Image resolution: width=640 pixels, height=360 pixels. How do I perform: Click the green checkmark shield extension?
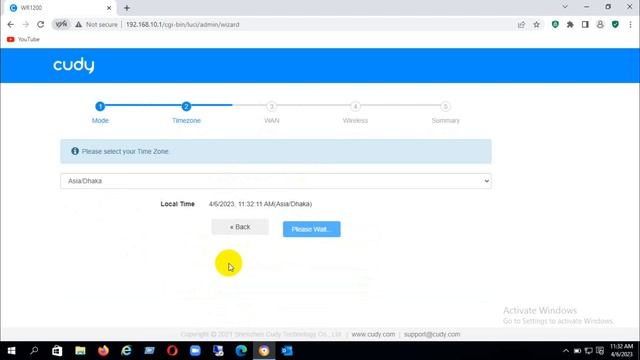(615, 24)
